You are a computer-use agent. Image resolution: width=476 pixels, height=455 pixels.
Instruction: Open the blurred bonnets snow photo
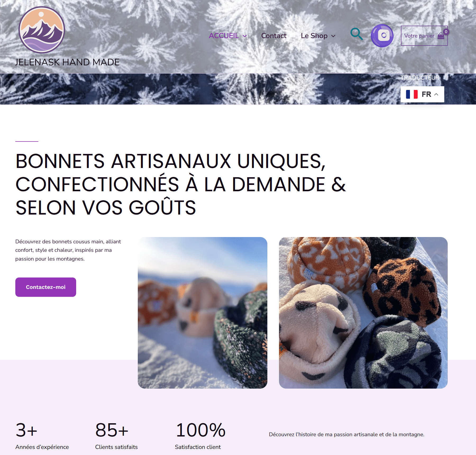pyautogui.click(x=203, y=313)
